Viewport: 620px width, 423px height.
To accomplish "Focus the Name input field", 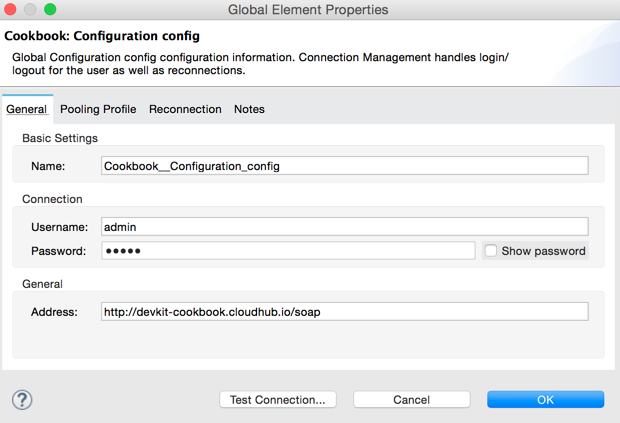I will pyautogui.click(x=345, y=166).
